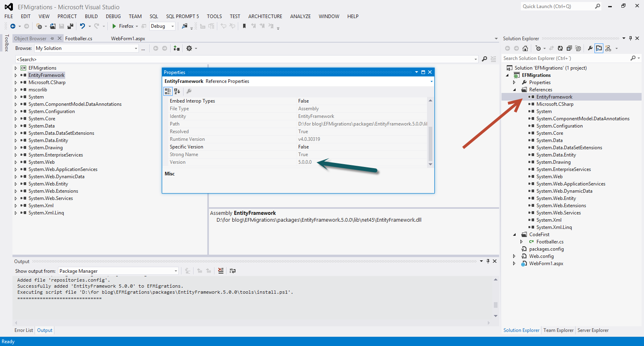Click the Properties grid vertical scrollbar
644x346 pixels.
[x=430, y=132]
